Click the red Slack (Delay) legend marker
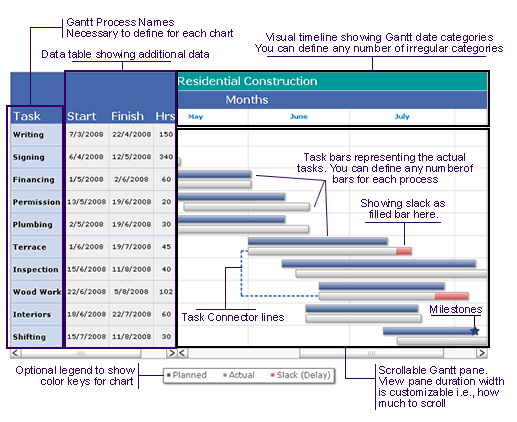The image size is (517, 422). [x=273, y=375]
